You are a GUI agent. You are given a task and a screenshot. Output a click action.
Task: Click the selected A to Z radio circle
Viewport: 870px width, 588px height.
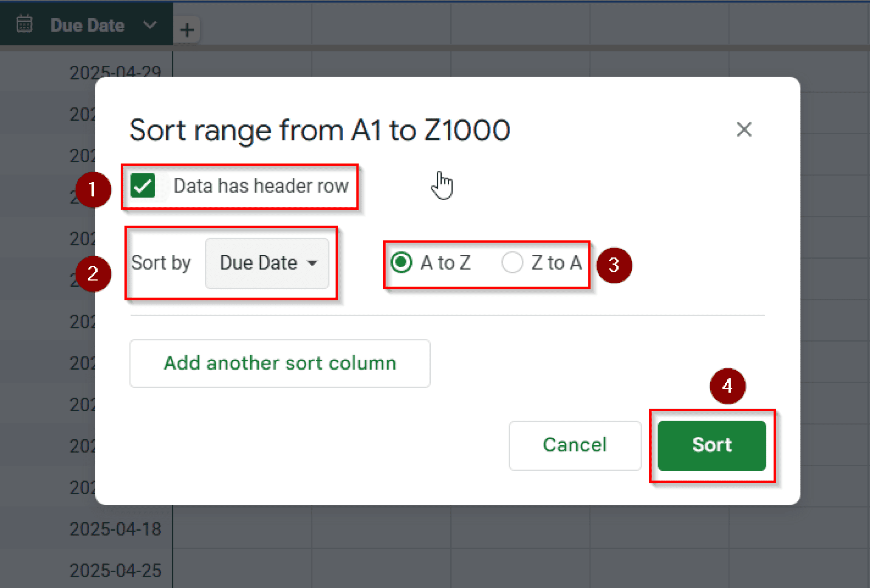pyautogui.click(x=401, y=263)
